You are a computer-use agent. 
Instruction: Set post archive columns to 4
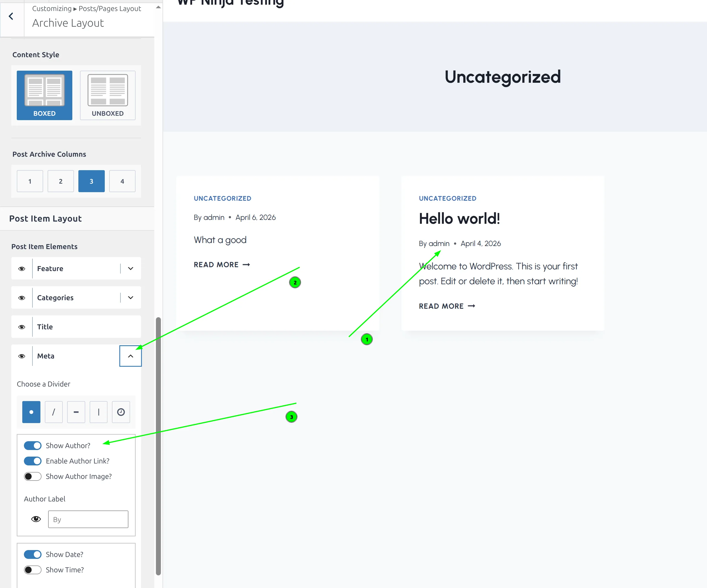click(x=122, y=181)
